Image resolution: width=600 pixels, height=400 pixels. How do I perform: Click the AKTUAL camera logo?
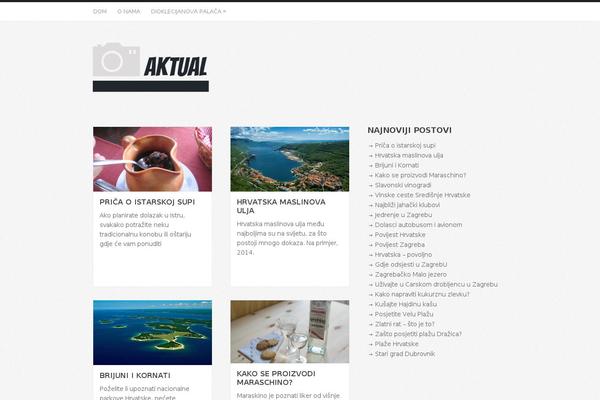click(151, 67)
